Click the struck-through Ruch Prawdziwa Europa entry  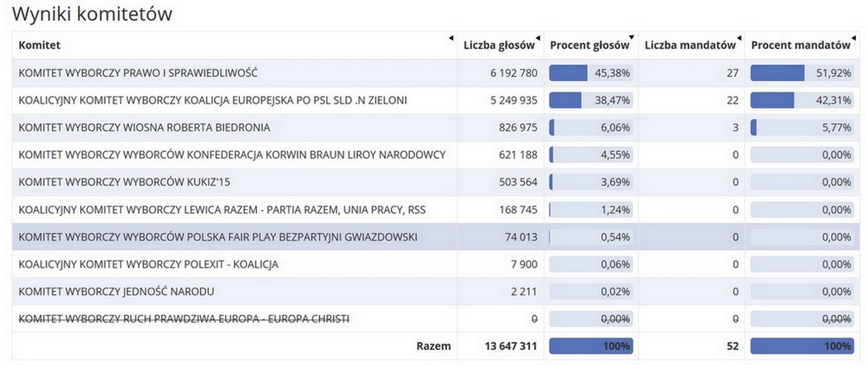pos(184,319)
